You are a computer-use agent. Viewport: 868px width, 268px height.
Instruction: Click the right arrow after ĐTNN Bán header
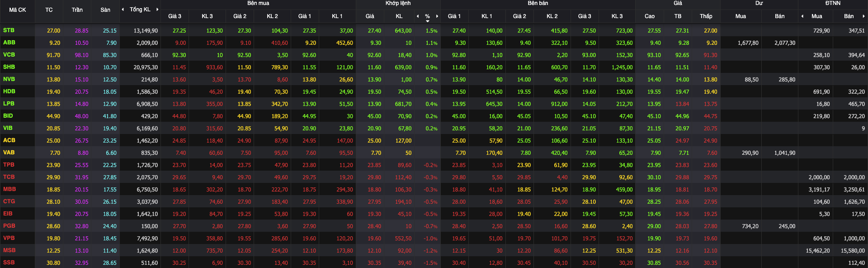point(863,16)
